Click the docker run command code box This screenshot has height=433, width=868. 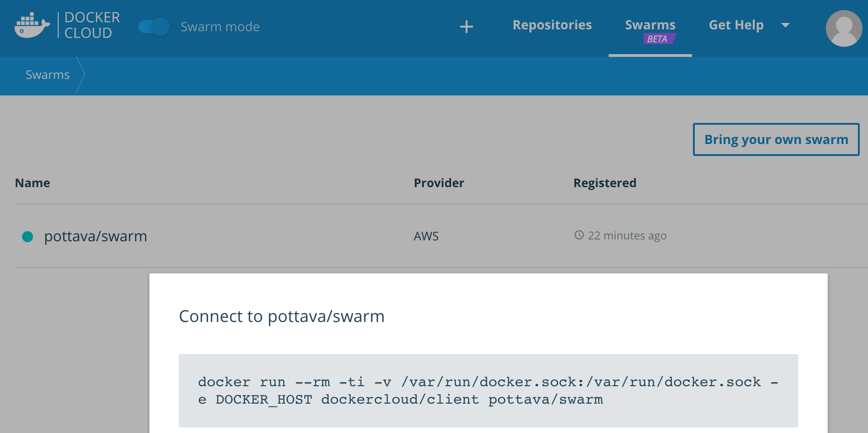pos(488,391)
